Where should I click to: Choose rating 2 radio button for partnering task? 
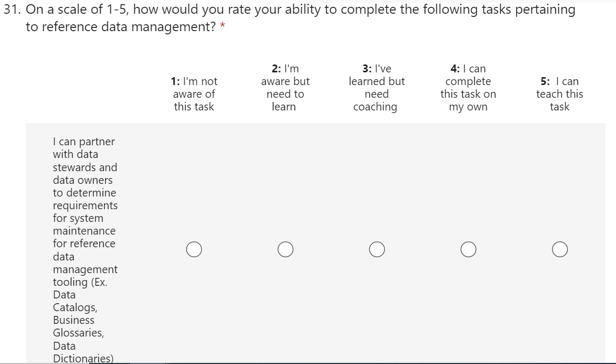(286, 249)
